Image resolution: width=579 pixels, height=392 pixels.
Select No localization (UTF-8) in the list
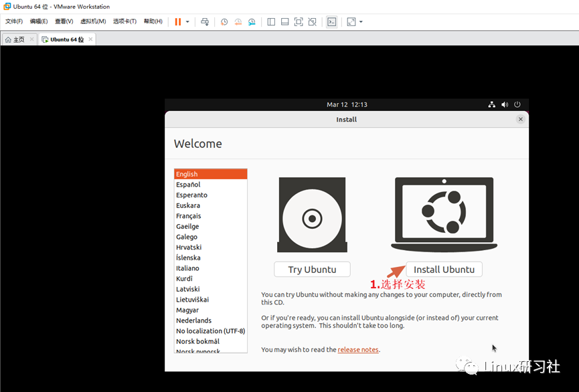[x=210, y=330]
